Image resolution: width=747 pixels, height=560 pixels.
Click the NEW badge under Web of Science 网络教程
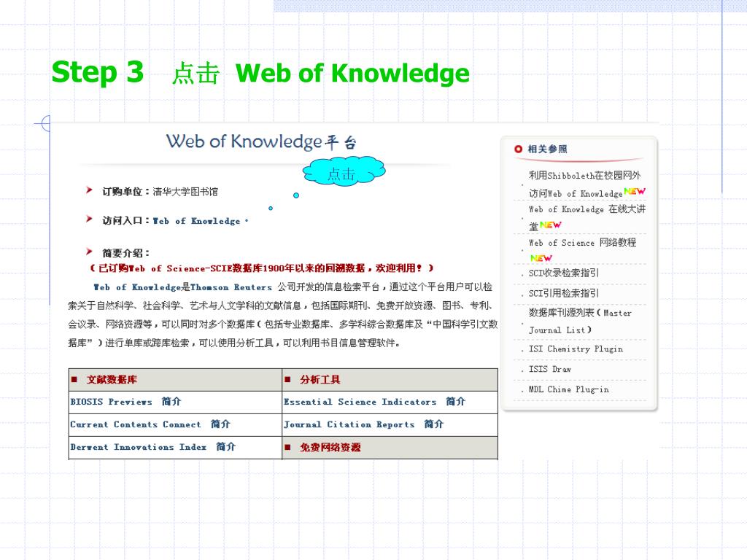pos(541,258)
